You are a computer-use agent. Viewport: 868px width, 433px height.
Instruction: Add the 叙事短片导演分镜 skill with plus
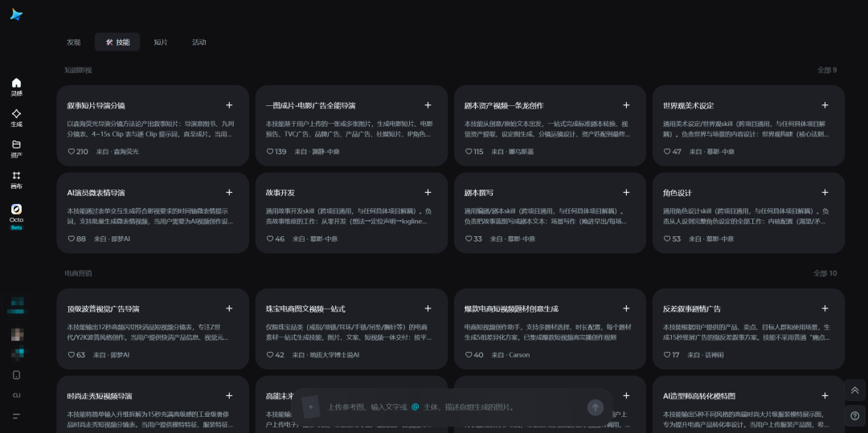[x=229, y=105]
